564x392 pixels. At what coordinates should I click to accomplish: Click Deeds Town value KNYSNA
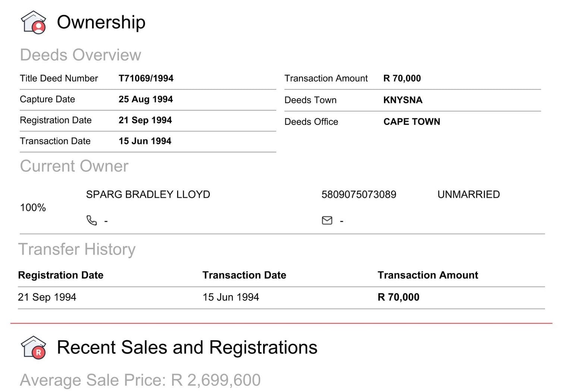[403, 100]
